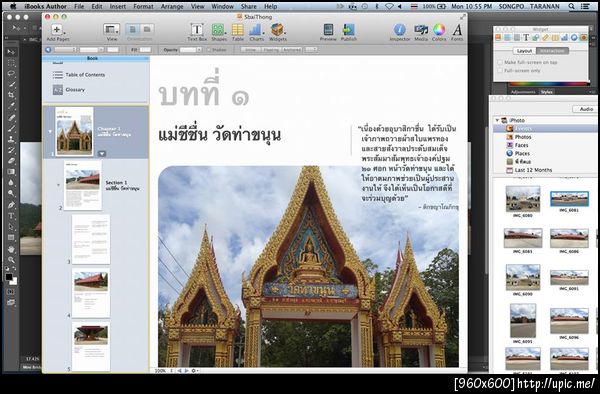Open page settings gear menu

(195, 371)
